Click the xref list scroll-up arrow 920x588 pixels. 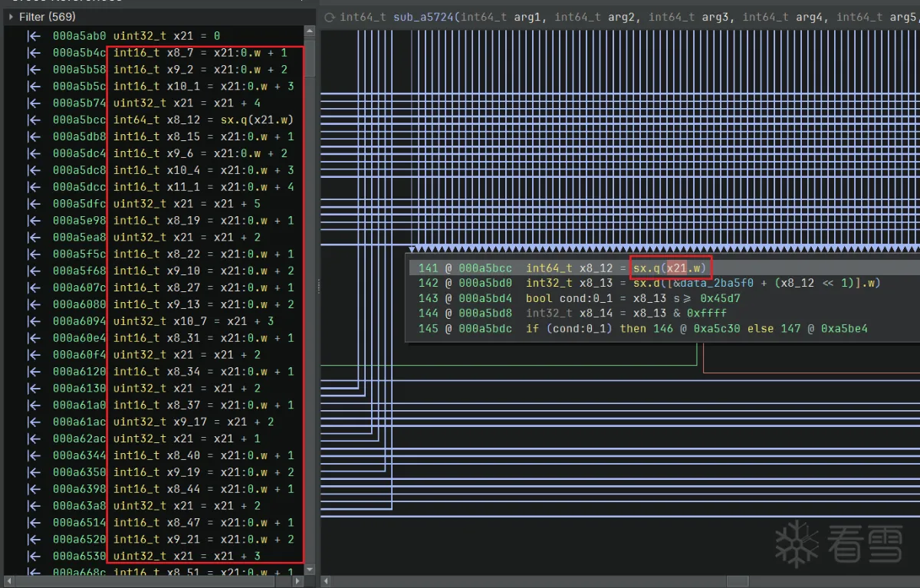click(x=310, y=32)
